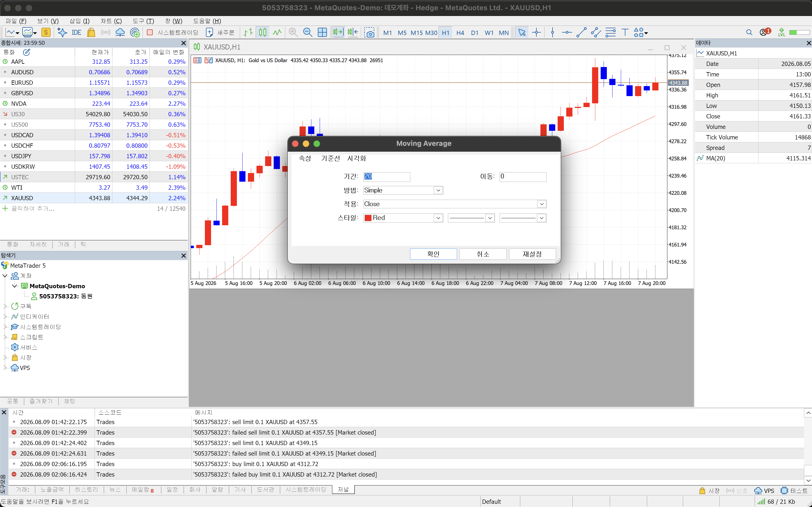Select the vertical line drawing tool
Image resolution: width=812 pixels, height=507 pixels.
click(552, 33)
